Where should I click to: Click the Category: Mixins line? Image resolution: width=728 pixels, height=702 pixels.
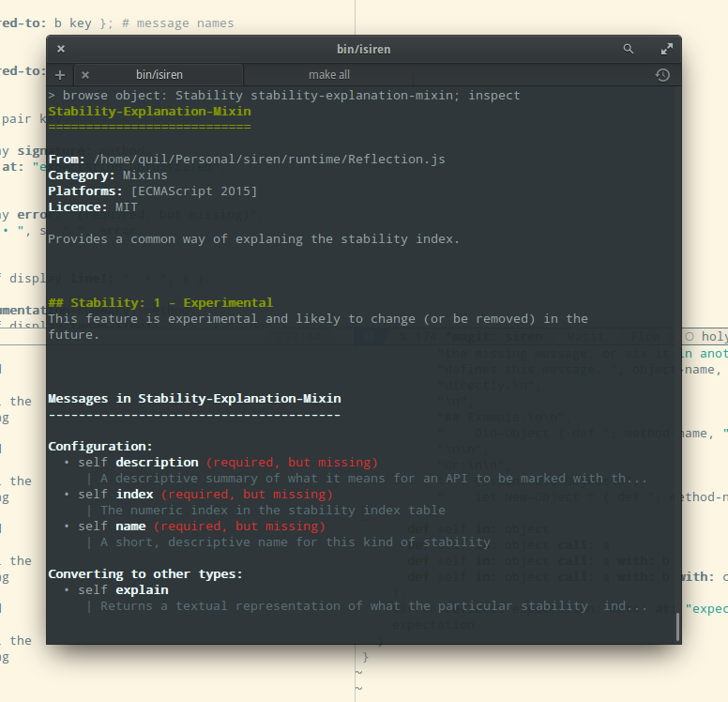point(108,175)
